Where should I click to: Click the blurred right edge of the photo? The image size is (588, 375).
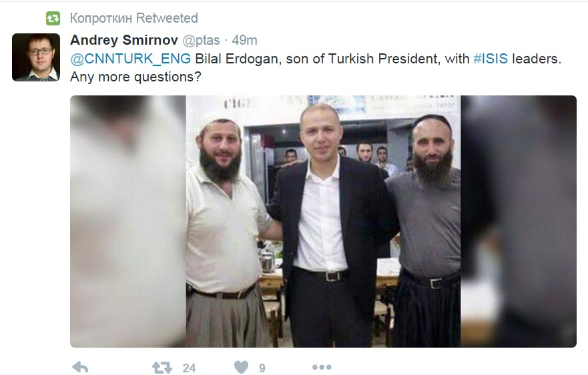(519, 222)
